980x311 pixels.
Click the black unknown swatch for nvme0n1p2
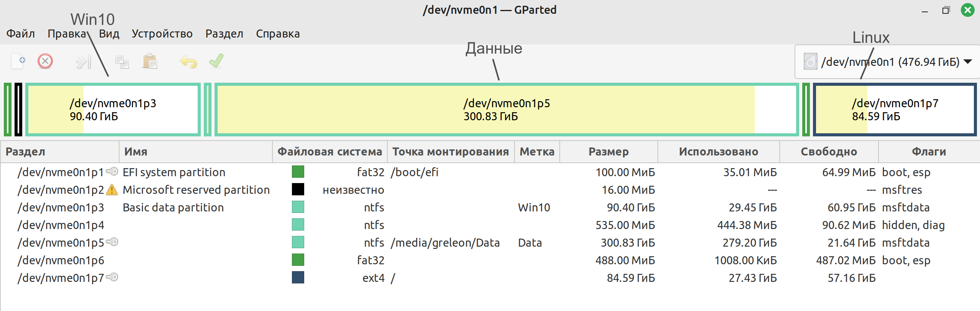tap(298, 189)
